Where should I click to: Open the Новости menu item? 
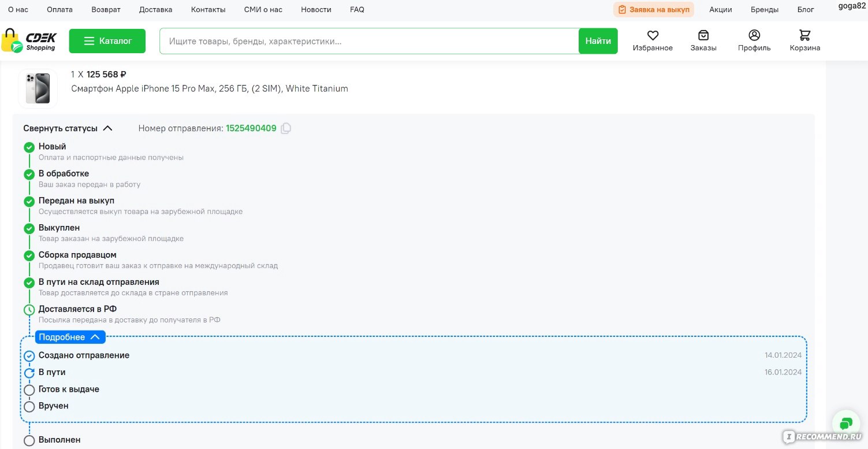click(x=316, y=10)
